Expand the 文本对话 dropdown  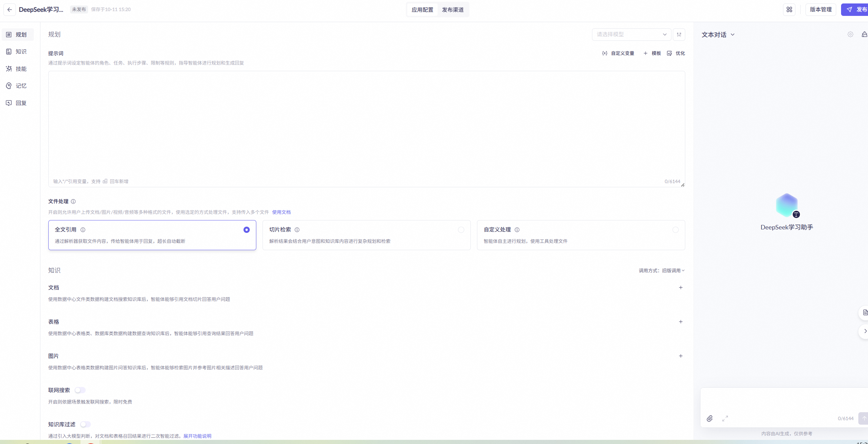(x=718, y=35)
